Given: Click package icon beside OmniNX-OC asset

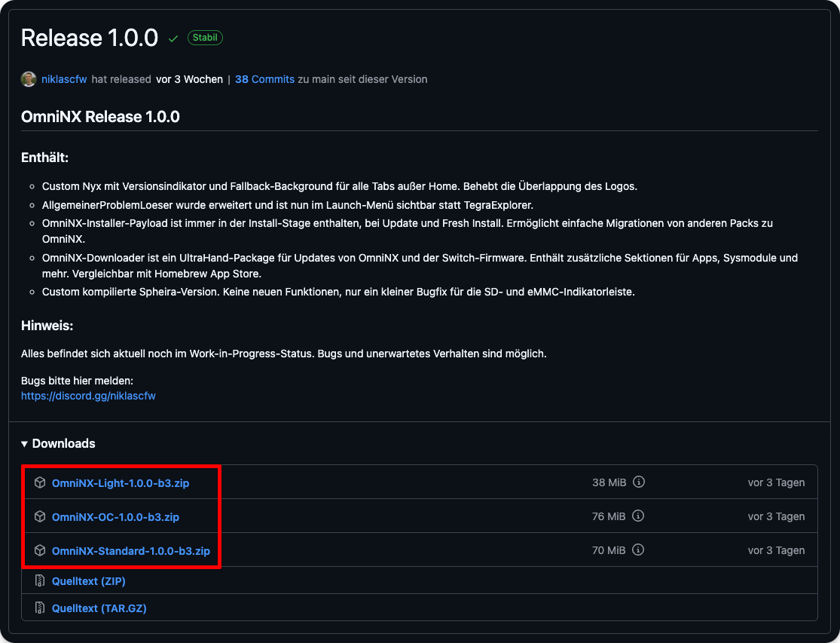Looking at the screenshot, I should pos(40,516).
